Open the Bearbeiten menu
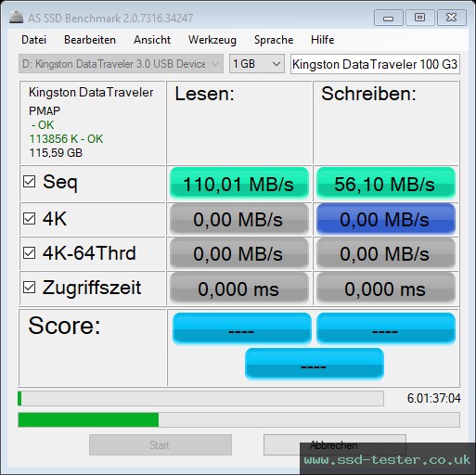476x475 pixels. click(x=90, y=40)
